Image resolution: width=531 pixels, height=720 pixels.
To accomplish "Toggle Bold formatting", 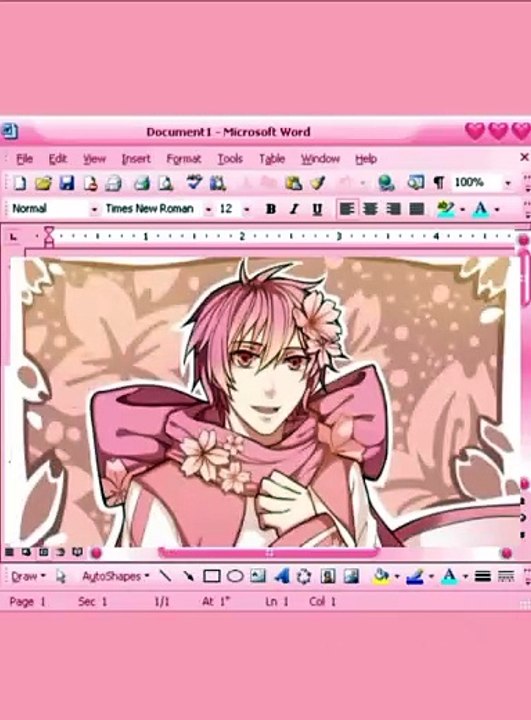I will click(x=271, y=209).
